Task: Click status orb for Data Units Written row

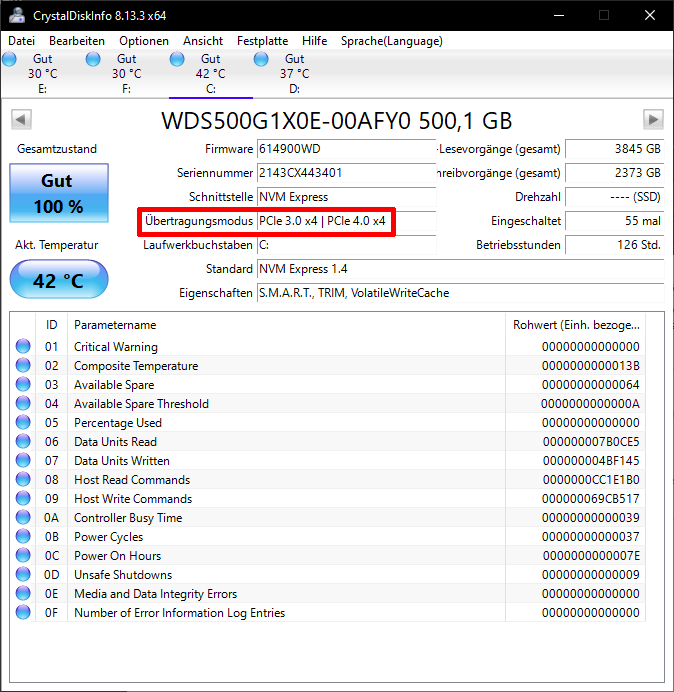Action: point(23,460)
